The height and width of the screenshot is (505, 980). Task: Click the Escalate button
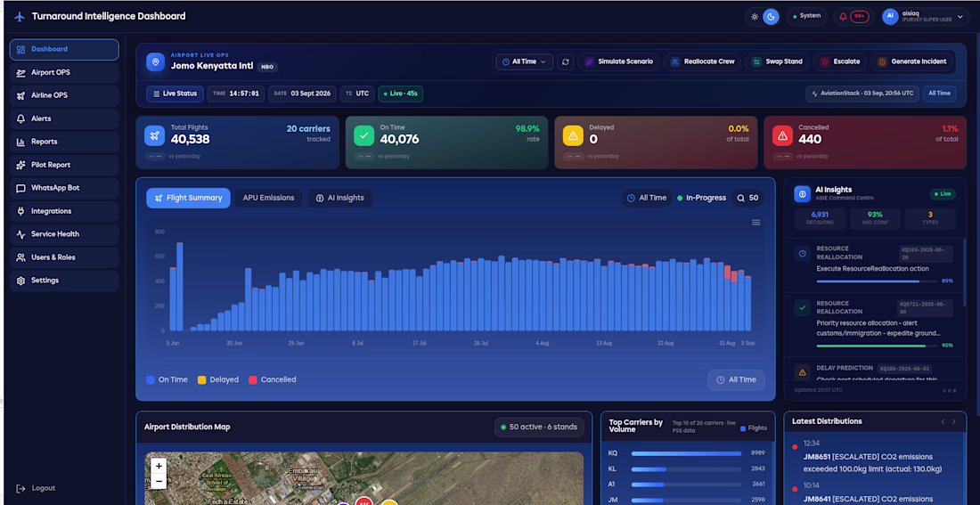tap(840, 61)
